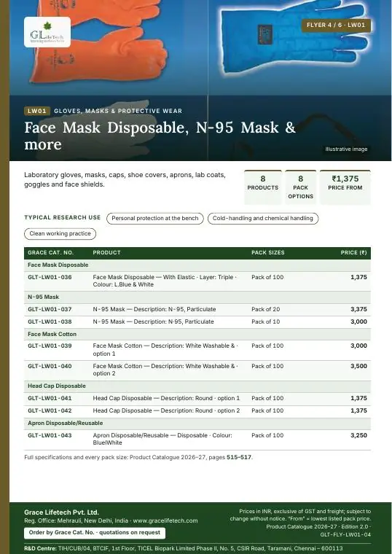The height and width of the screenshot is (554, 392).
Task: Click catalogue number GLT-LW01-042
Action: point(50,411)
